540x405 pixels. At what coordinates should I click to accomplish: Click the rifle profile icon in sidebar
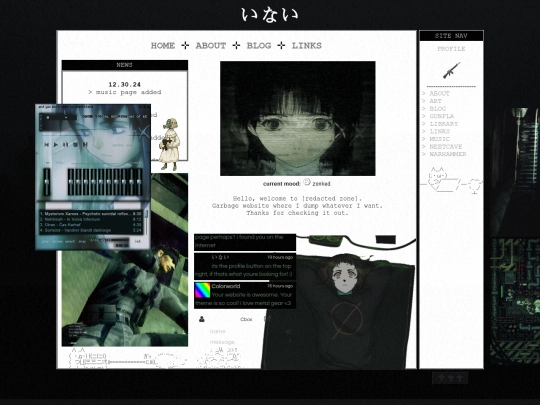[451, 70]
